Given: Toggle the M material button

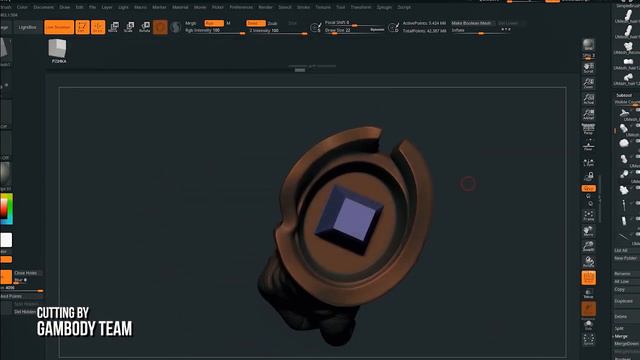Looking at the screenshot, I should point(228,23).
